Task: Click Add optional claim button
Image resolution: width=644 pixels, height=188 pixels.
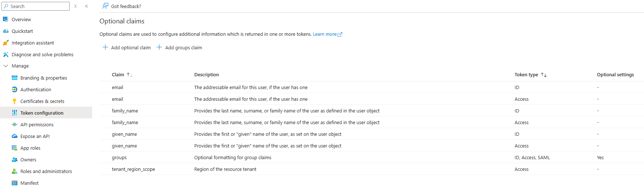Action: pyautogui.click(x=127, y=47)
